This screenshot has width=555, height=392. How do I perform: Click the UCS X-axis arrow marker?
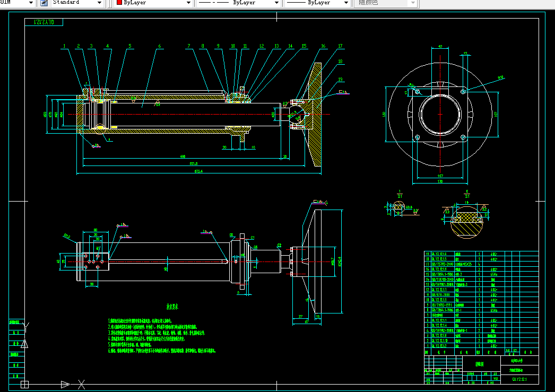[x=65, y=384]
